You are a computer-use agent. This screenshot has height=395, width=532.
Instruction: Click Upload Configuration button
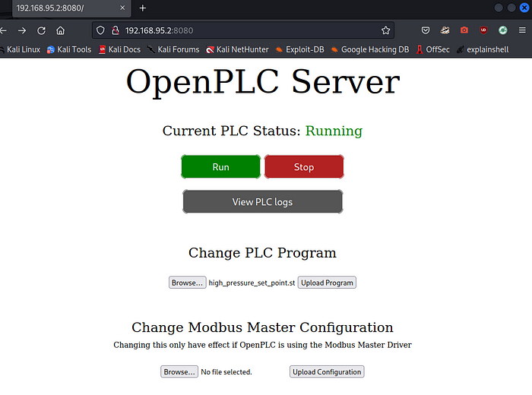327,371
